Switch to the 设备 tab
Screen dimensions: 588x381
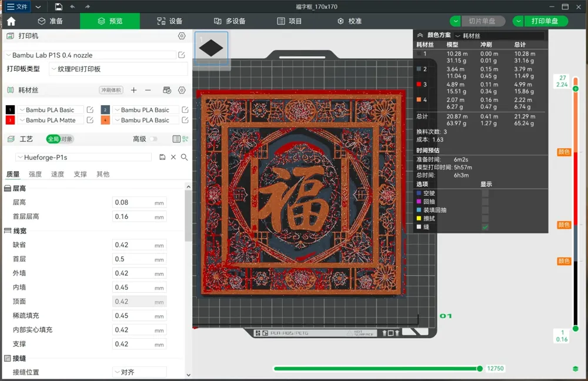(x=169, y=21)
